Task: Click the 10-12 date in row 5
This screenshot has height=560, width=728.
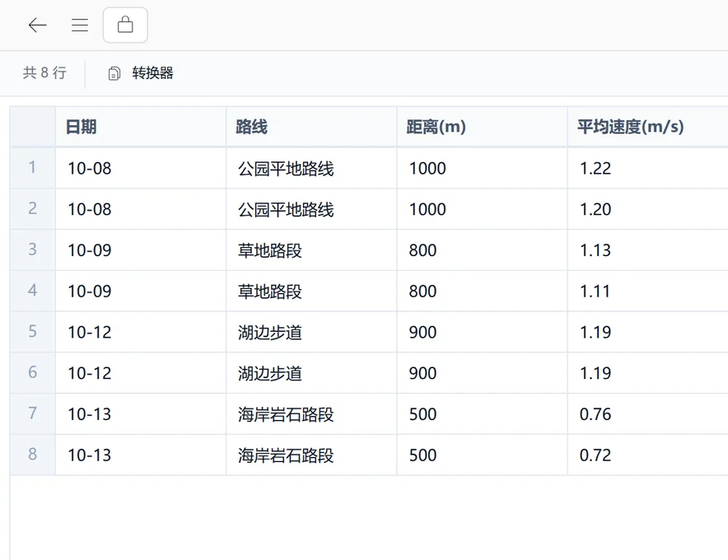Action: (90, 332)
